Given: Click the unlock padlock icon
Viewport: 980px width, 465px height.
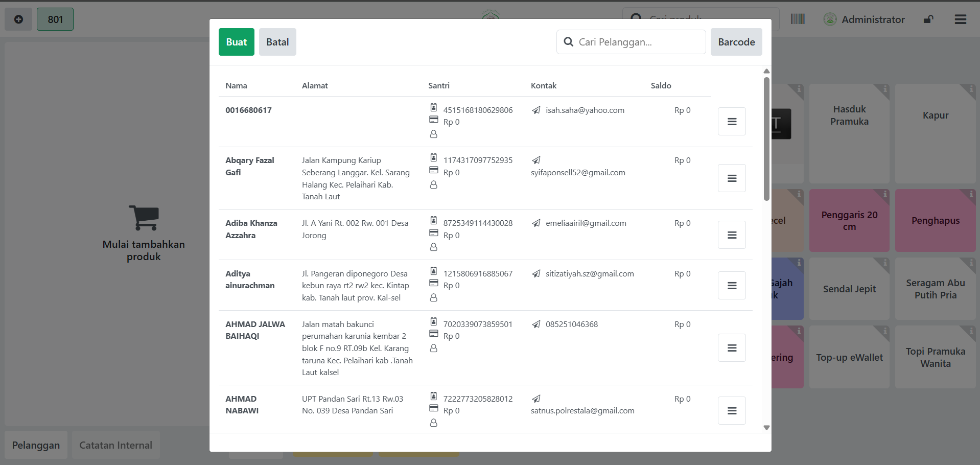Looking at the screenshot, I should 928,19.
